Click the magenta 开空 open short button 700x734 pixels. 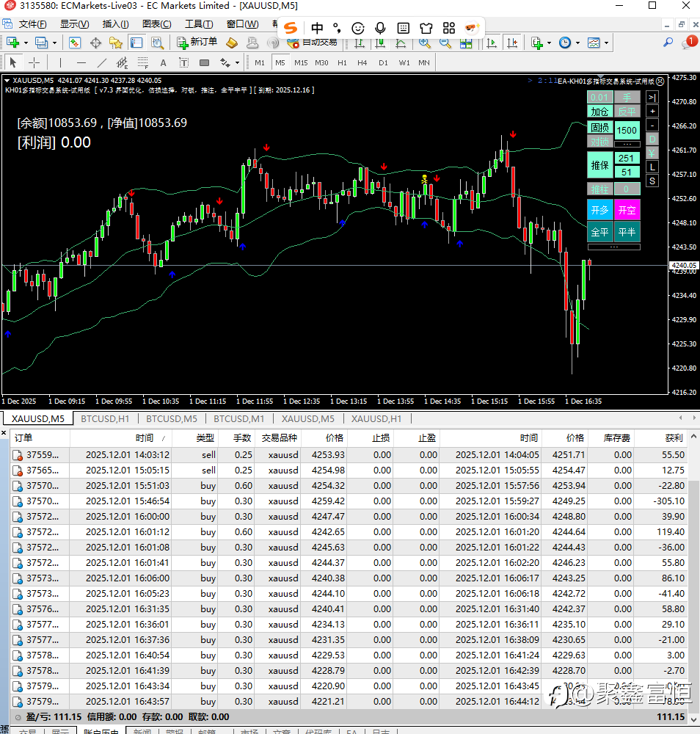point(627,210)
